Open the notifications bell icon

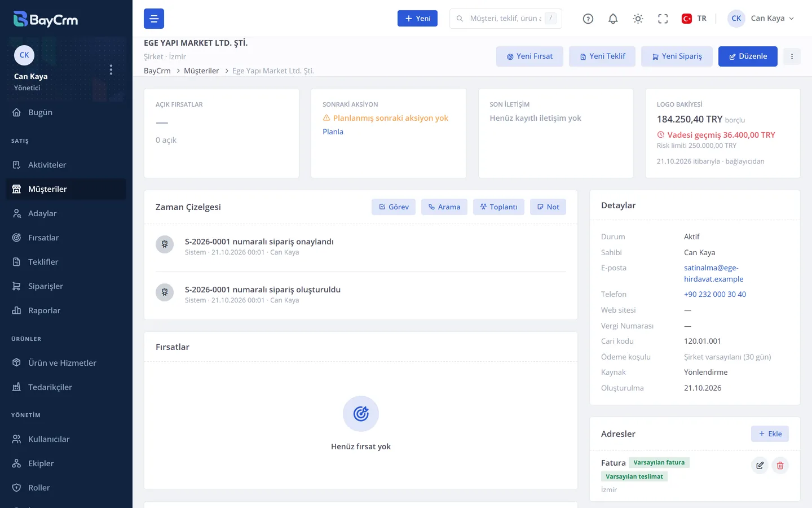click(613, 19)
